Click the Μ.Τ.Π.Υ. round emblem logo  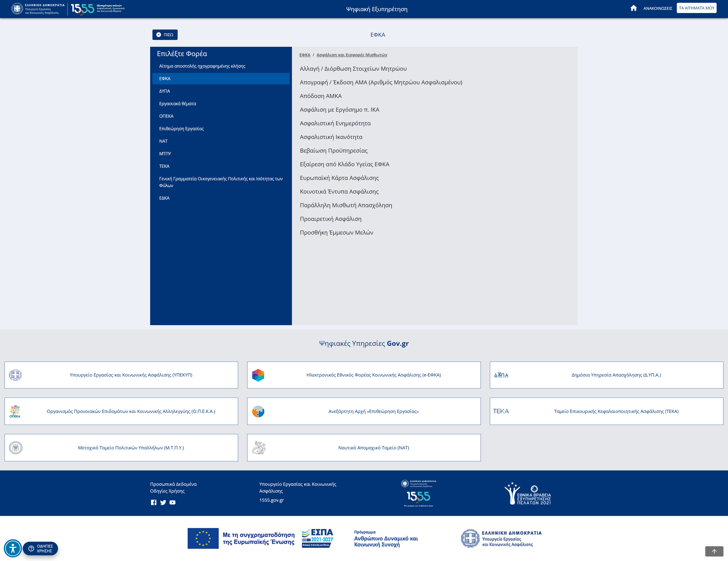coord(15,448)
